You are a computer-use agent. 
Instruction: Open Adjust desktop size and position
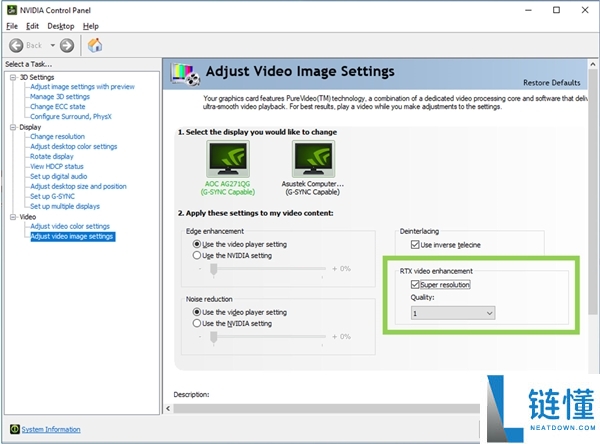click(78, 186)
